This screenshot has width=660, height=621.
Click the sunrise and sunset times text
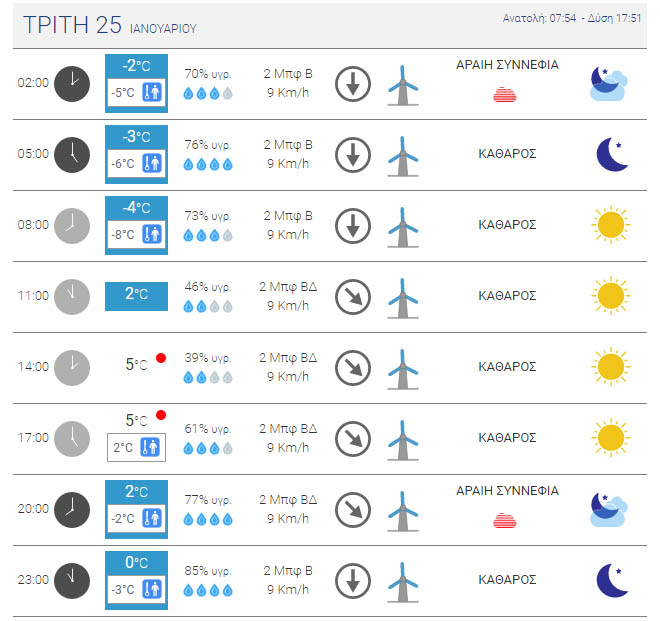pos(572,18)
